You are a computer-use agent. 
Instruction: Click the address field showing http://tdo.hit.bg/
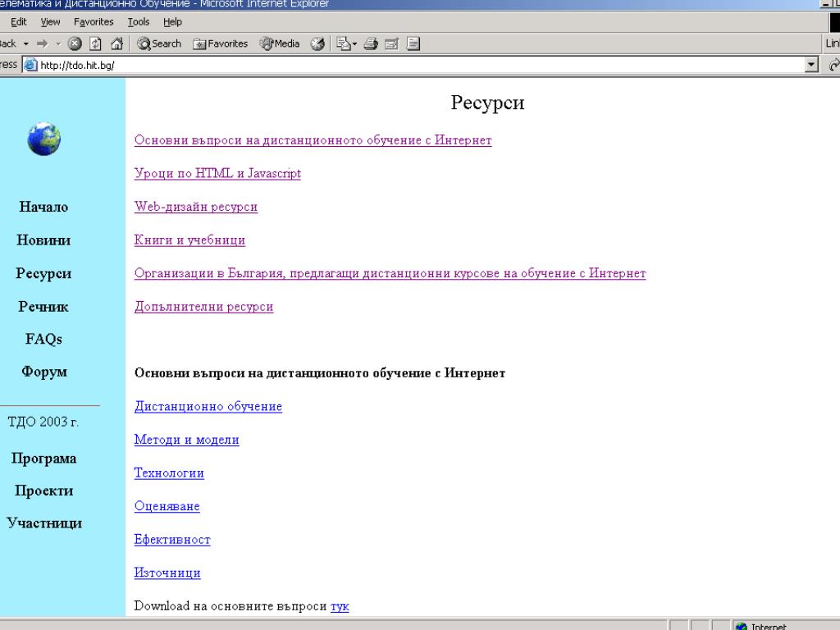(x=422, y=66)
